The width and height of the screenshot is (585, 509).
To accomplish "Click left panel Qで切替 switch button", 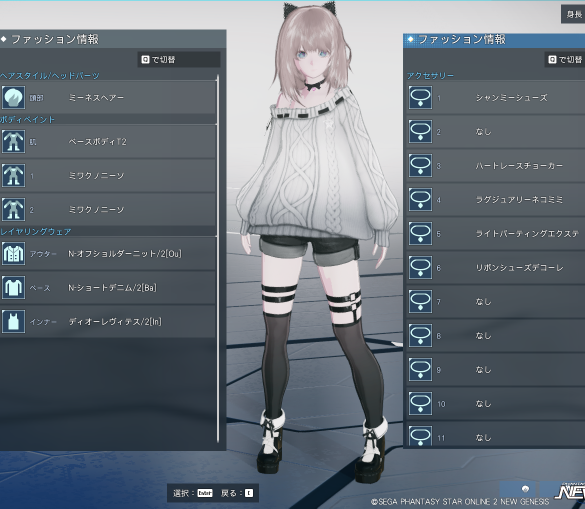I will 179,59.
